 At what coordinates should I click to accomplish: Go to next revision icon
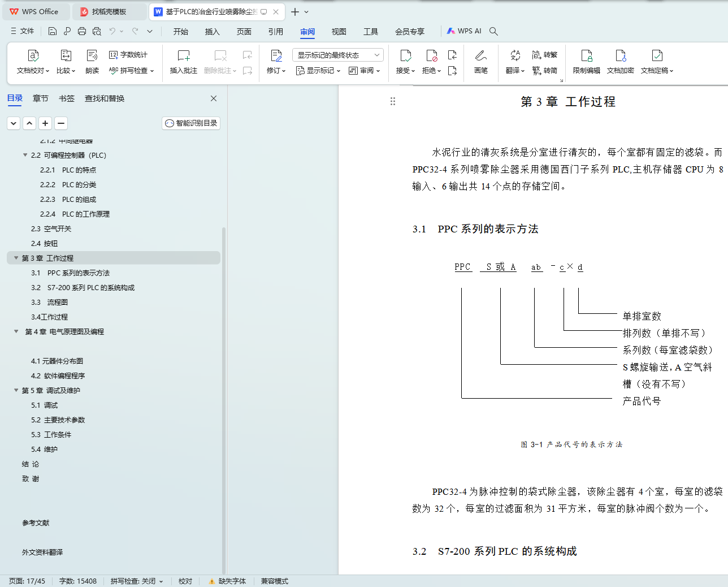452,71
